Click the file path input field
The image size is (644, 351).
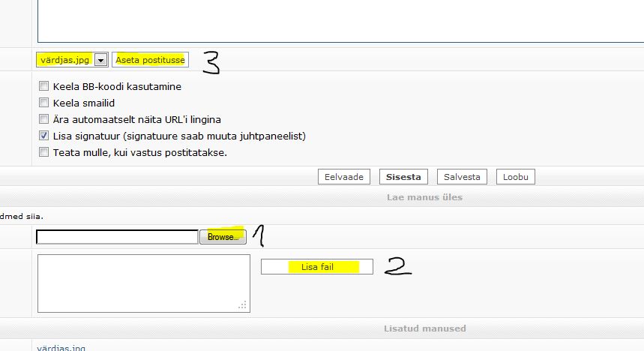coord(117,237)
